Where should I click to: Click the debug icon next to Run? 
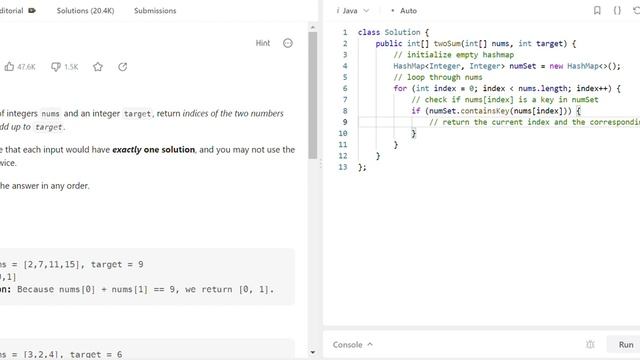tap(590, 344)
